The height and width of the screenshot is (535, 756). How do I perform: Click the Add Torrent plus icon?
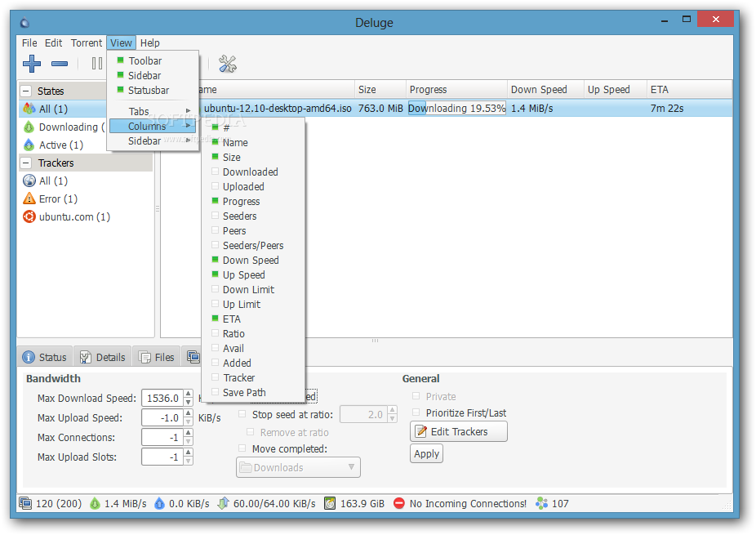[x=32, y=63]
